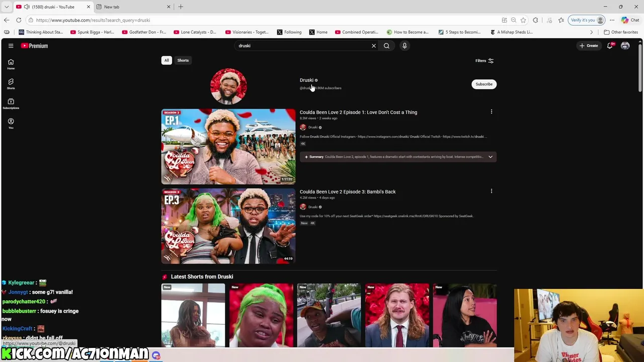644x362 pixels.
Task: Open Shorts in YouTube sidebar
Action: coord(11,84)
